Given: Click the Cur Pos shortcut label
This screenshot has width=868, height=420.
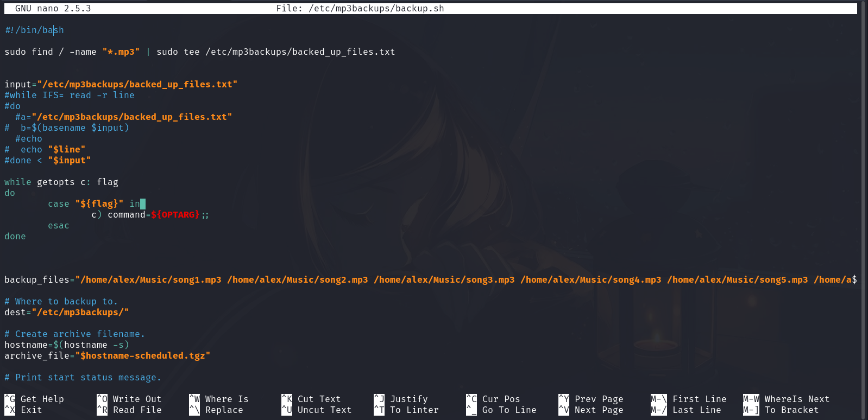Looking at the screenshot, I should pyautogui.click(x=501, y=399).
